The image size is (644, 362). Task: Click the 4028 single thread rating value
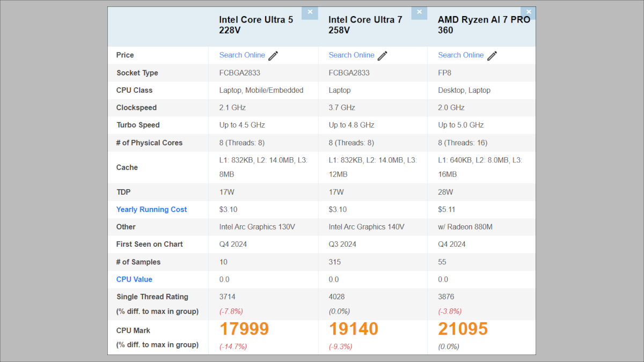pos(336,297)
